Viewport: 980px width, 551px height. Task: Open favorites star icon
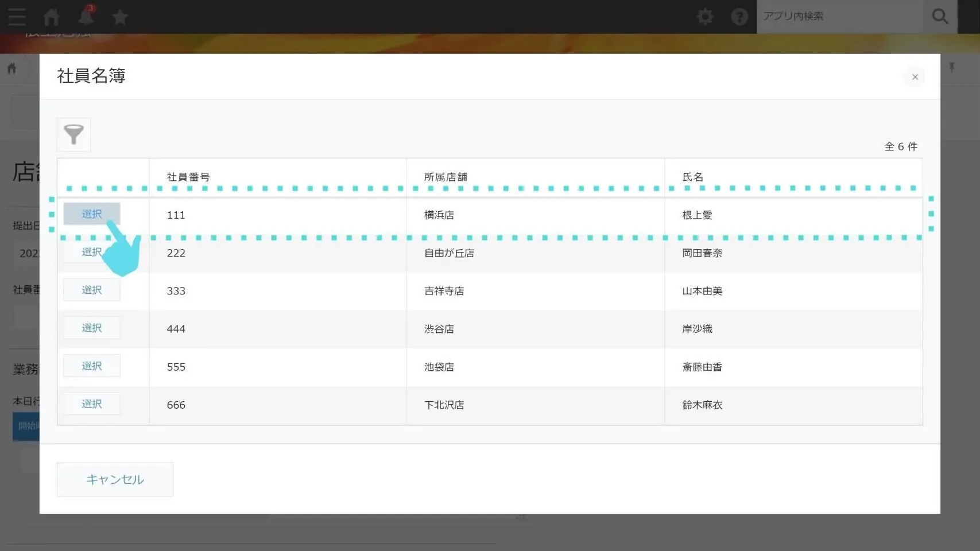(x=120, y=17)
